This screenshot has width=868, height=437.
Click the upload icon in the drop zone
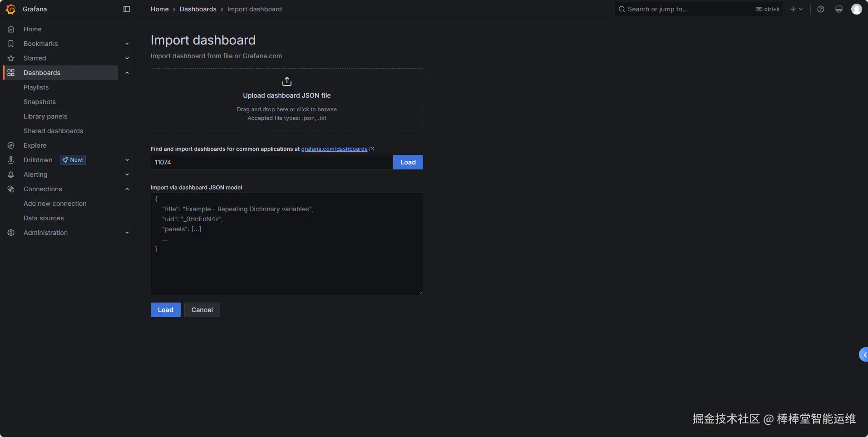[287, 81]
